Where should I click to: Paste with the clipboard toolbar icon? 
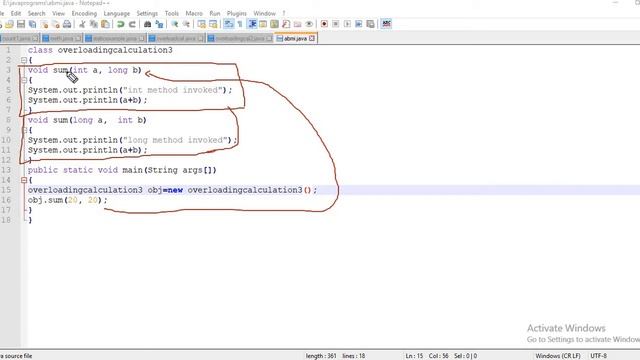point(105,24)
